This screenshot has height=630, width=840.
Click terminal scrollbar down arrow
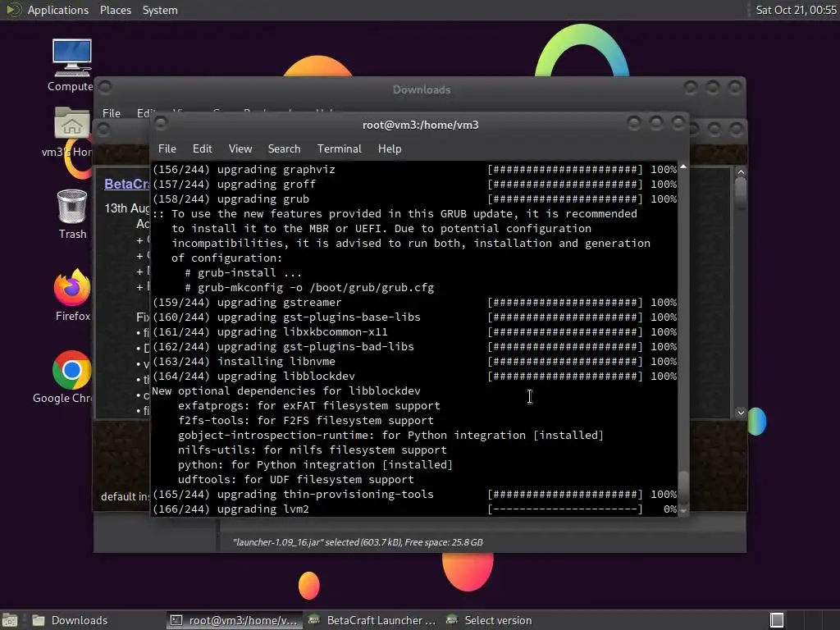683,511
